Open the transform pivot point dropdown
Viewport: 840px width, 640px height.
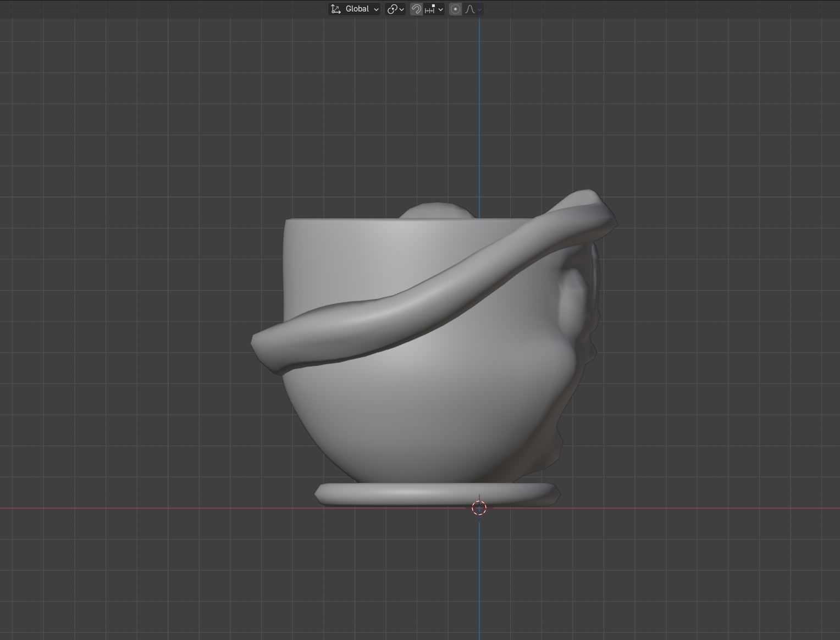tap(395, 9)
